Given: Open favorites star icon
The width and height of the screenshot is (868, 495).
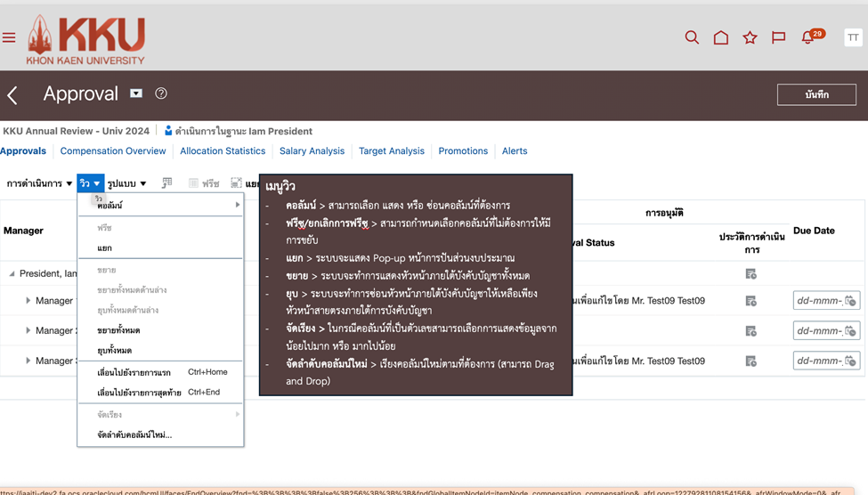Looking at the screenshot, I should pos(750,37).
